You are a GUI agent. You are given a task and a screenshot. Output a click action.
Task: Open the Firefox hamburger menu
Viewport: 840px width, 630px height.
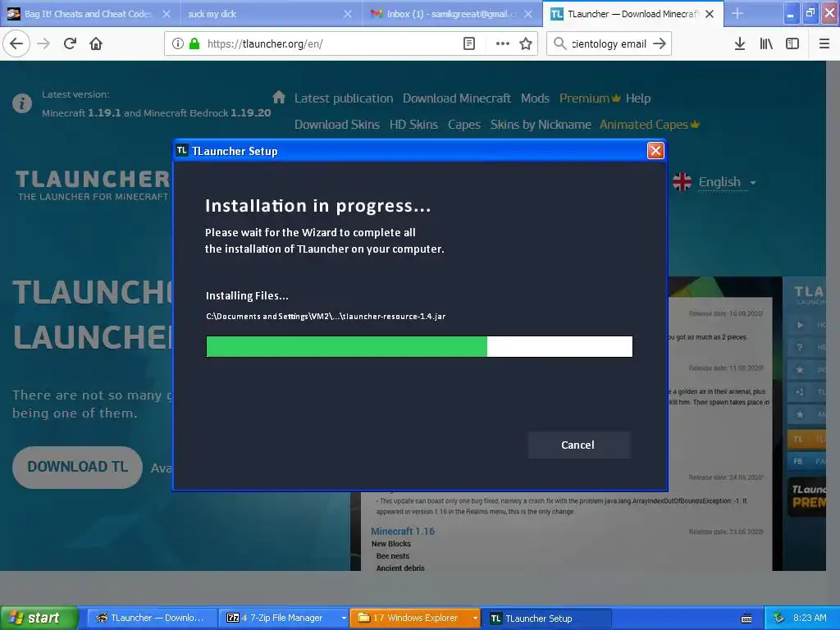(x=824, y=43)
